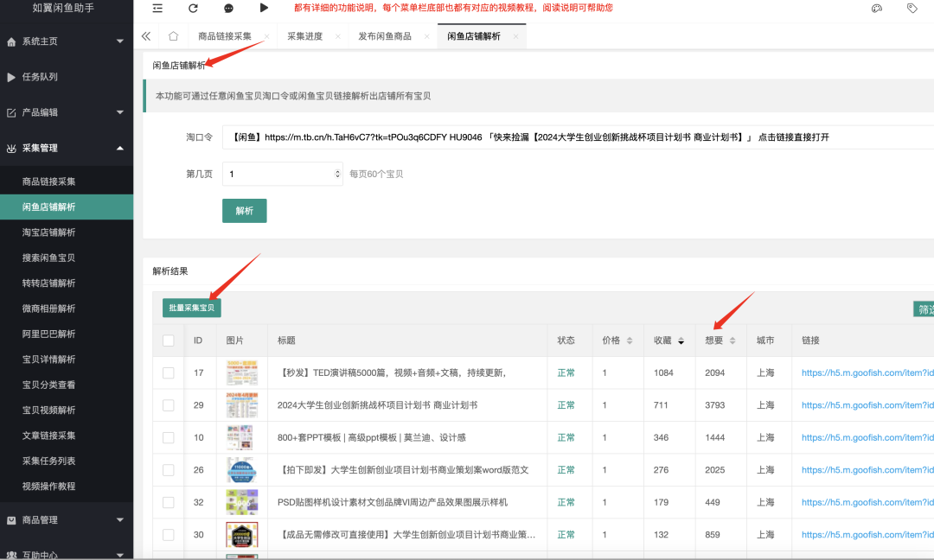Click the 产品编辑 sidebar icon
The height and width of the screenshot is (560, 934).
10,111
